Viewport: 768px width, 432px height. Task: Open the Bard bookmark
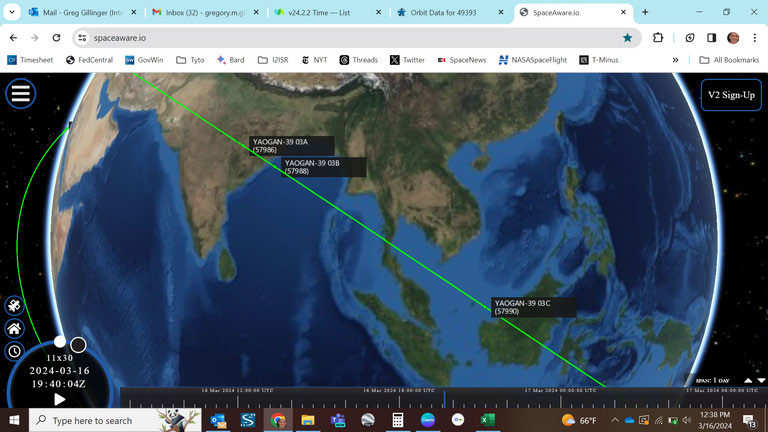pyautogui.click(x=231, y=60)
